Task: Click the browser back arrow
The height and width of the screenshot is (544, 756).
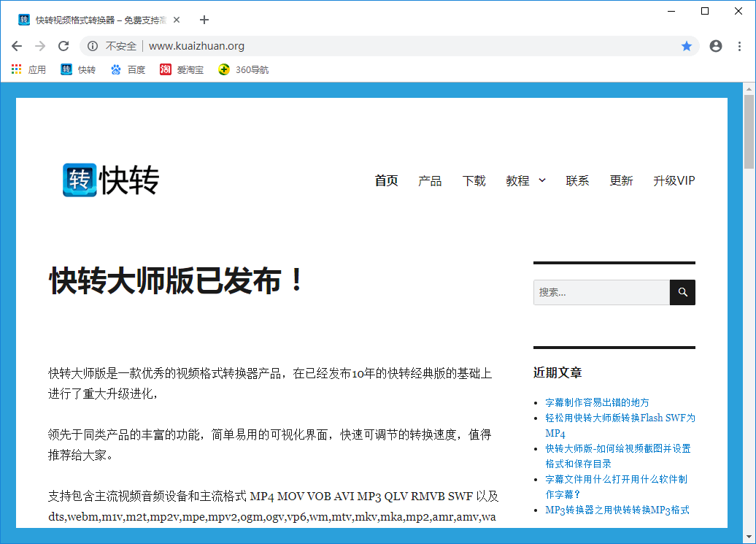Action: [x=17, y=46]
